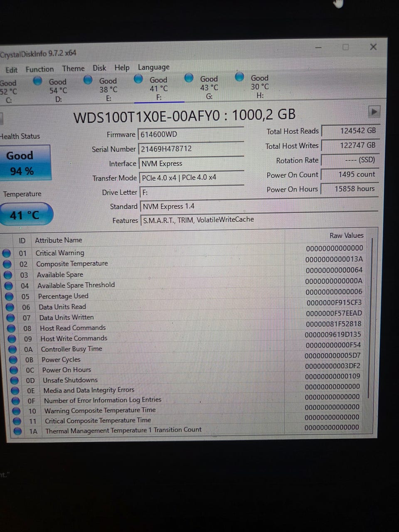
Task: Click raw value 000009619D135
Action: pos(333,335)
